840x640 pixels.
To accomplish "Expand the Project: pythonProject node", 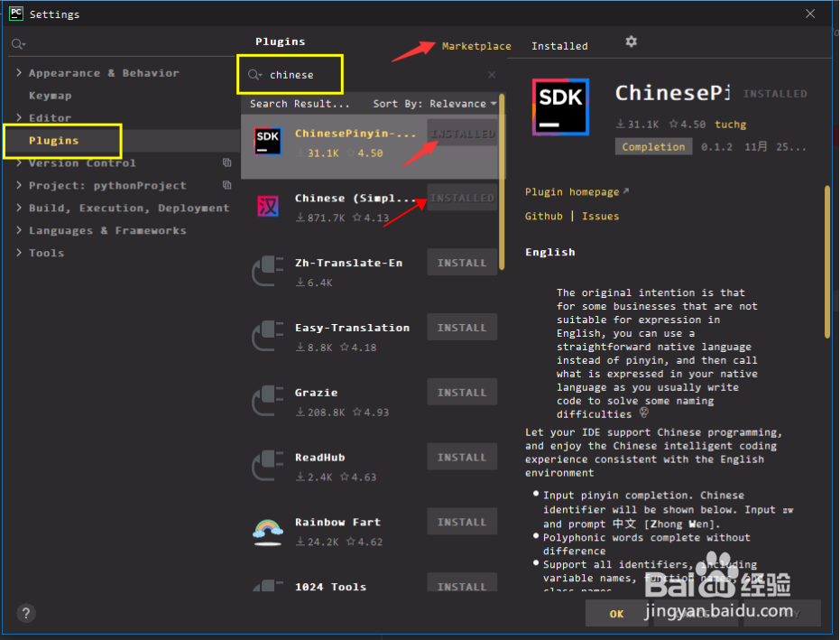I will click(19, 185).
